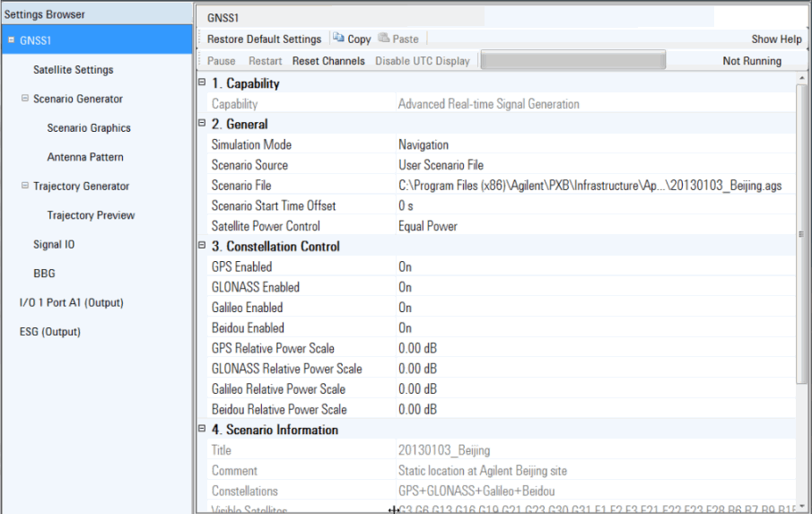Collapse the Trajectory Generator tree node
This screenshot has height=514, width=812.
pos(25,186)
